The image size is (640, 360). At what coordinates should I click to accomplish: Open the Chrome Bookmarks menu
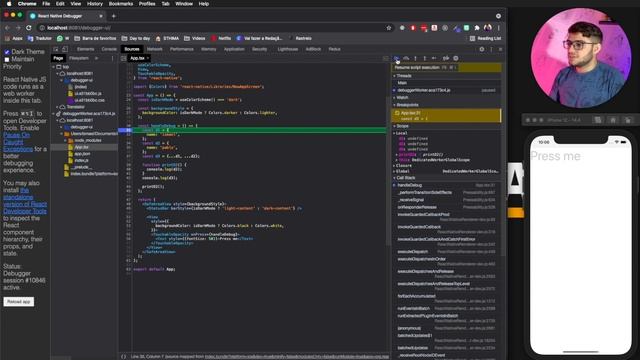[121, 4]
